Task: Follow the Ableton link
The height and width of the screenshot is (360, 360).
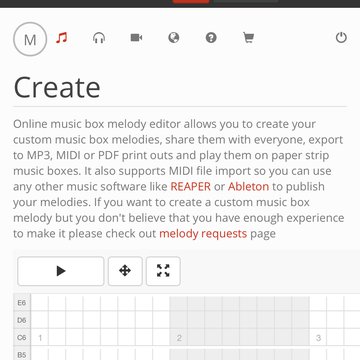Action: [x=248, y=186]
